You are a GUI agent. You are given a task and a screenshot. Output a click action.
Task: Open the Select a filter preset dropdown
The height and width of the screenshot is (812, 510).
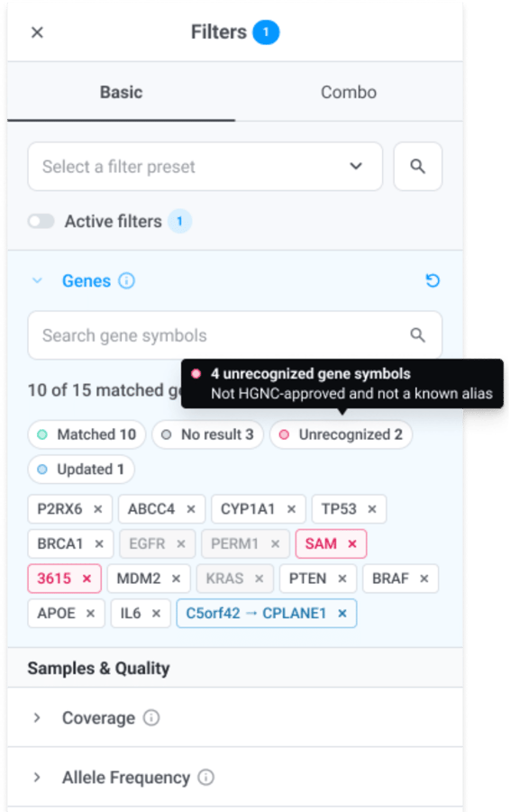(205, 166)
